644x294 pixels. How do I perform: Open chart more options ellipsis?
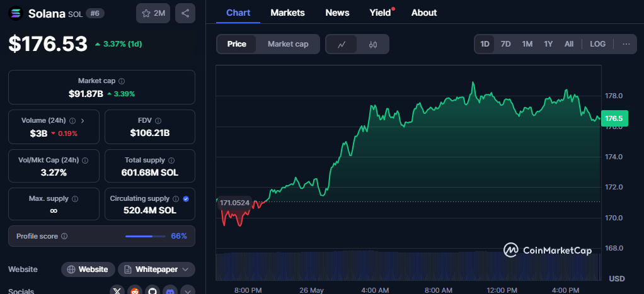coord(626,44)
